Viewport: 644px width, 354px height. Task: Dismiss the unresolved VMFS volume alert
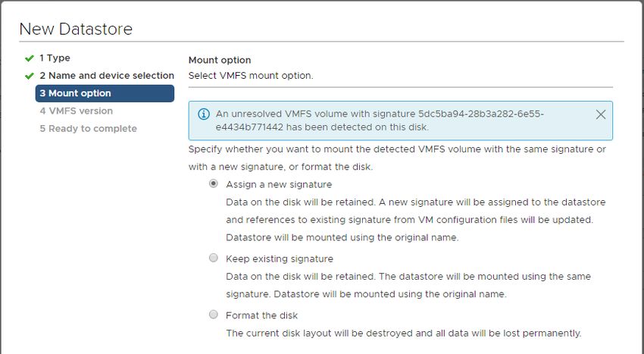pos(601,114)
